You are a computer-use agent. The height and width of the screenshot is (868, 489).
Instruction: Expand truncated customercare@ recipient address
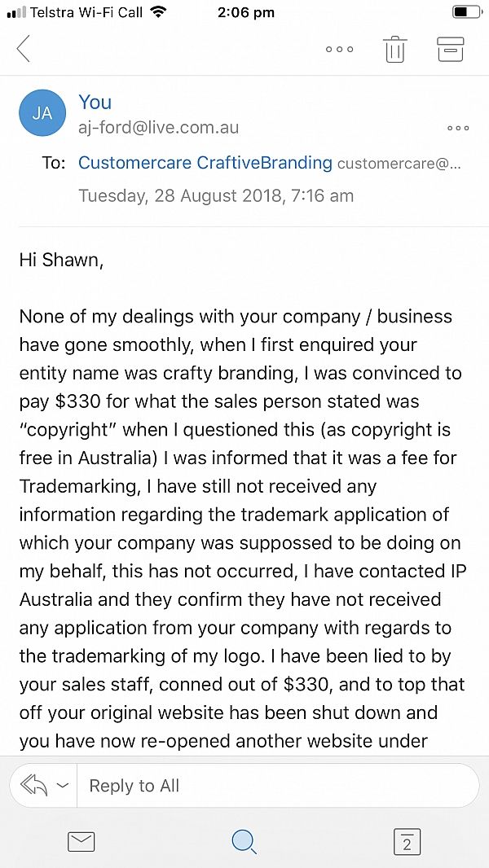pos(399,164)
